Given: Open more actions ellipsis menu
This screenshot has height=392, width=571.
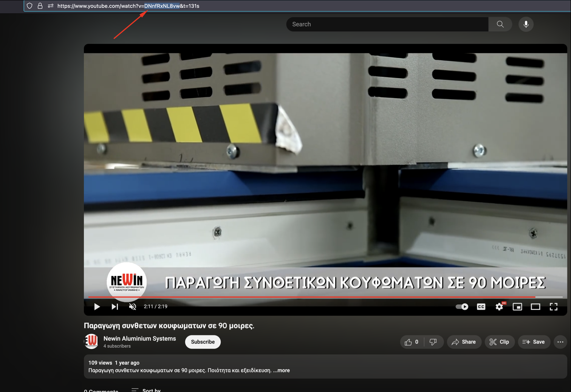Looking at the screenshot, I should (560, 342).
